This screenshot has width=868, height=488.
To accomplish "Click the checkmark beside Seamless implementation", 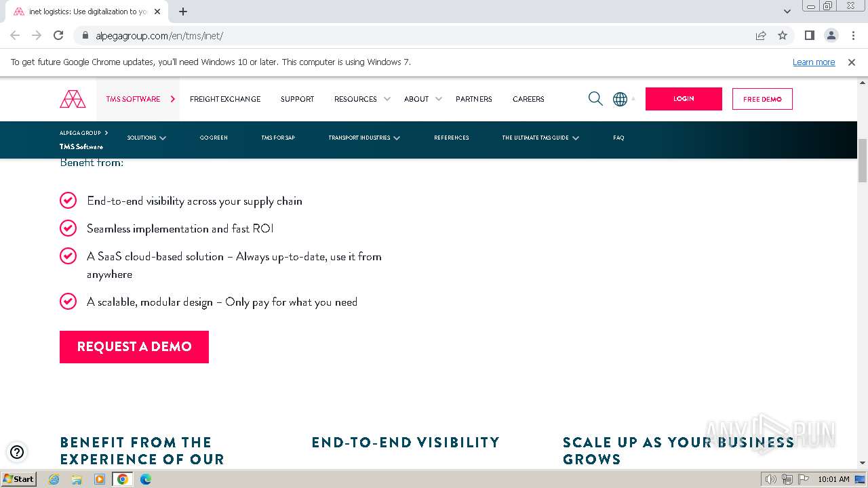I will [x=68, y=228].
